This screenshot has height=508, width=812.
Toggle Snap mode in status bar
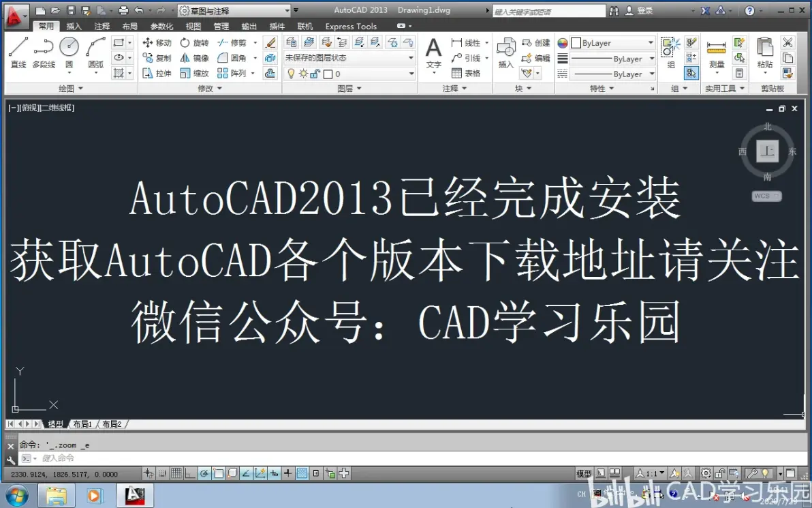click(x=162, y=473)
